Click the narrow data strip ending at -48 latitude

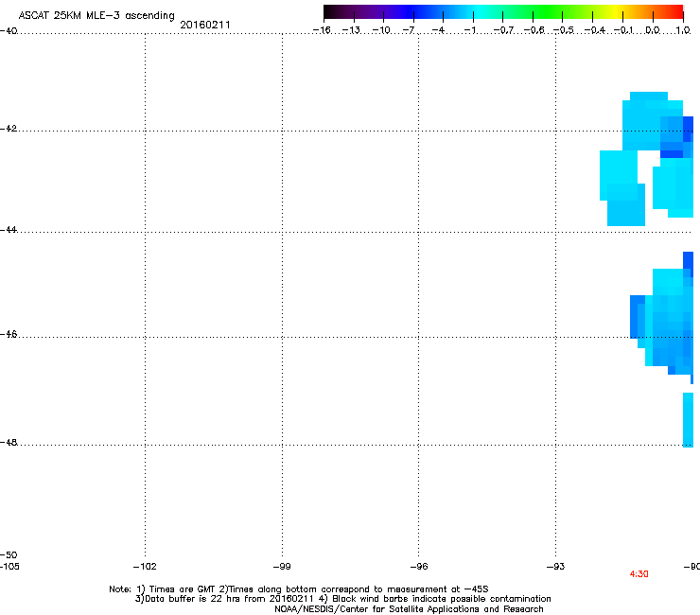pyautogui.click(x=688, y=420)
